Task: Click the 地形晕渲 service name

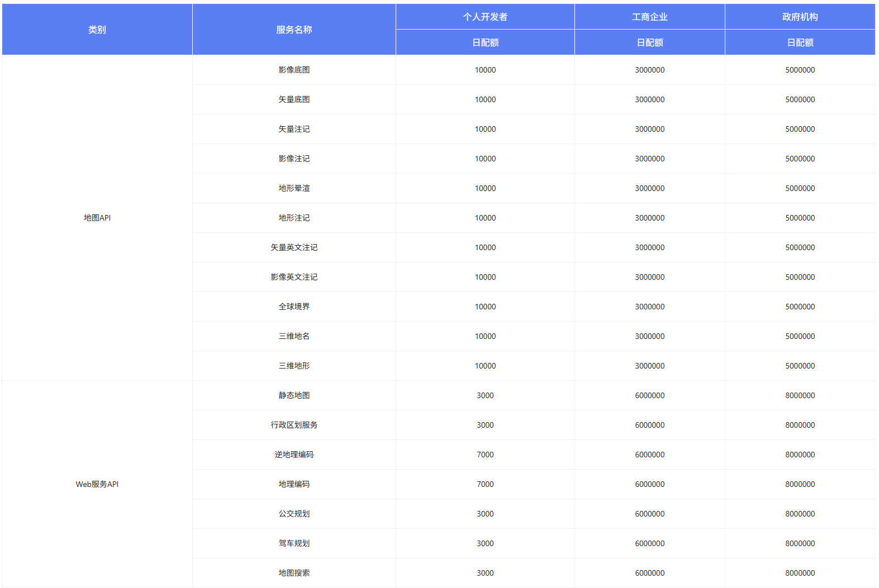Action: pos(294,188)
